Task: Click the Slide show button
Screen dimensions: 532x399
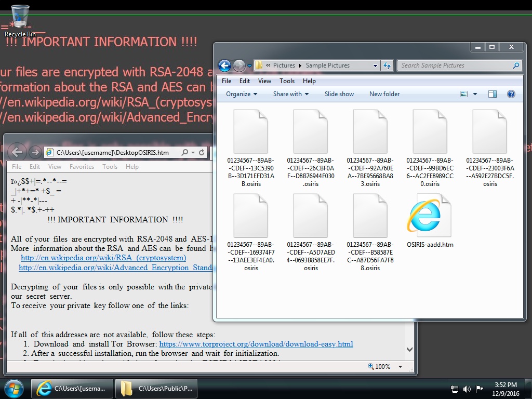Action: pos(339,94)
